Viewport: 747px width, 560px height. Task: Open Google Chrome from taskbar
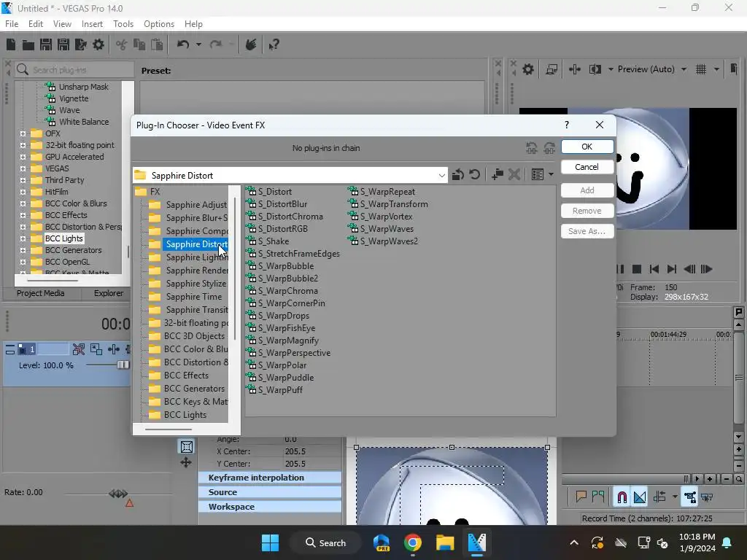pos(413,542)
